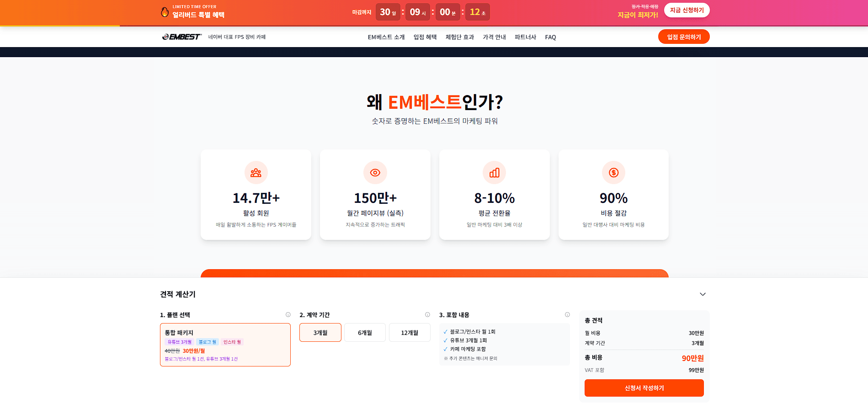This screenshot has width=868, height=414.
Task: Open the info tooltip for 계약 기간
Action: (427, 314)
